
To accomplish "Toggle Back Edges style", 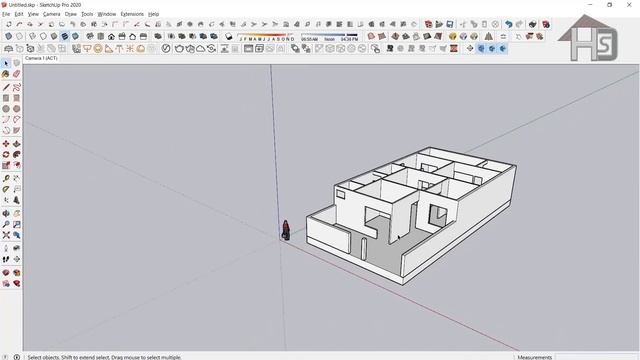I will [x=19, y=36].
